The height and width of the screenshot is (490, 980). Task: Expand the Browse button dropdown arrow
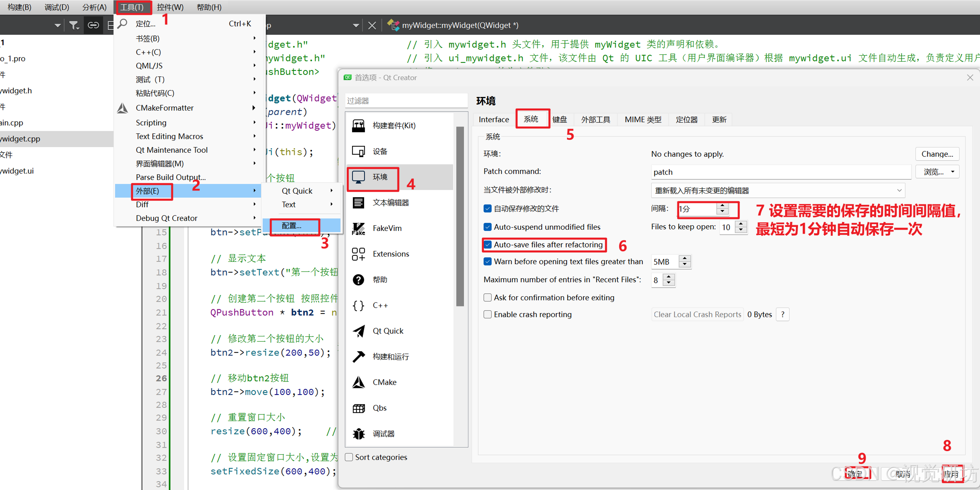tap(953, 172)
